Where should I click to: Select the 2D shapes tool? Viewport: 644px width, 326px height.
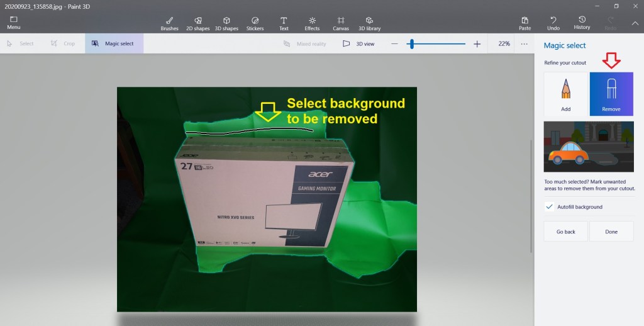coord(197,23)
